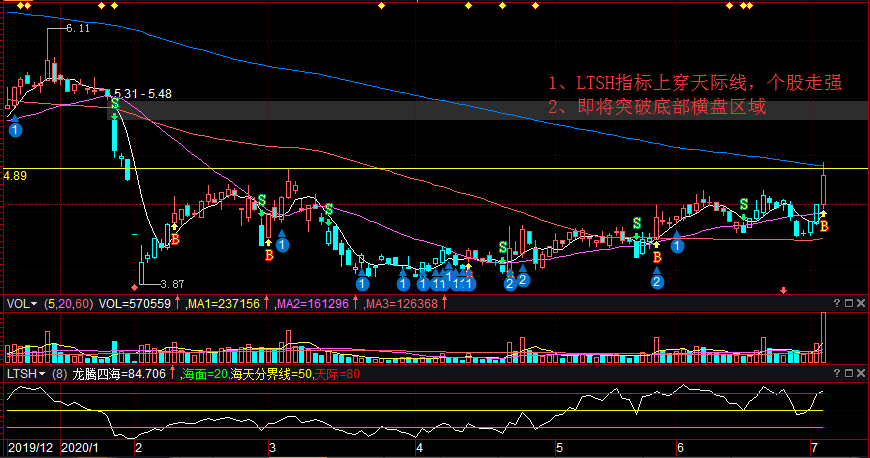Click the MA1=237156 volume average label
Viewport: 870px width, 458px height.
coord(225,303)
